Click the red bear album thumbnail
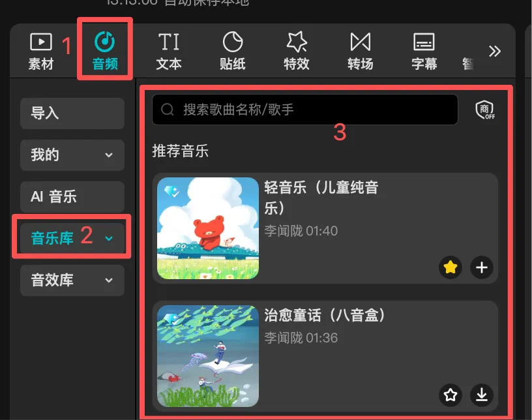This screenshot has width=532, height=420. click(x=208, y=228)
